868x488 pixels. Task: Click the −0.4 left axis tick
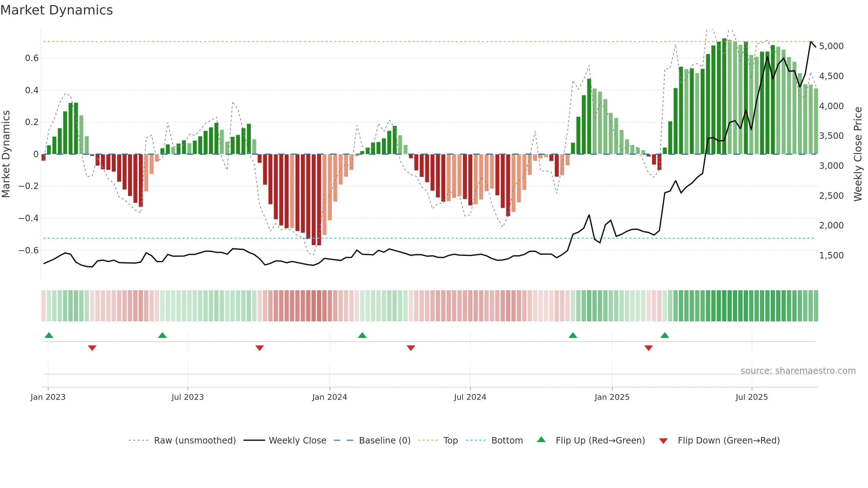[29, 218]
